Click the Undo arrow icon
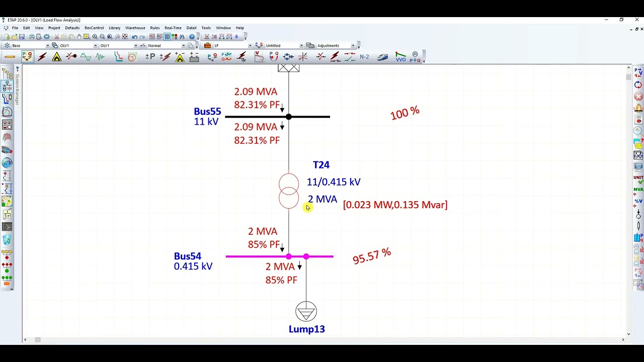This screenshot has height=362, width=644. 134,37
